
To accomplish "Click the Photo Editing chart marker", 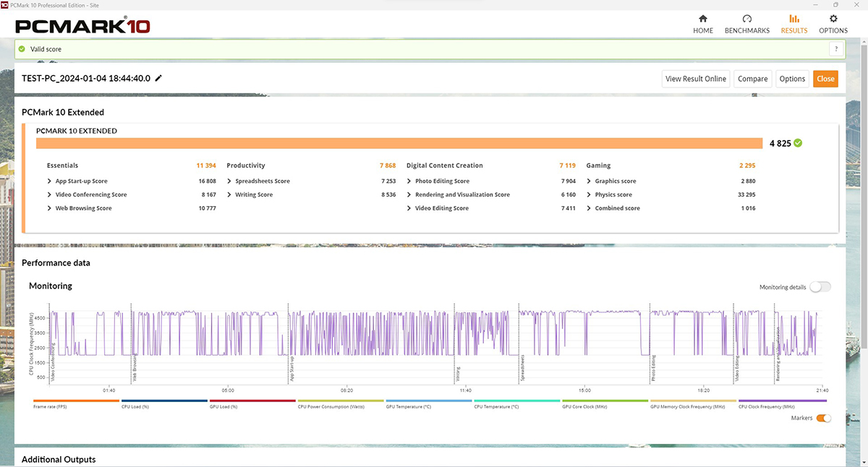I will point(653,368).
